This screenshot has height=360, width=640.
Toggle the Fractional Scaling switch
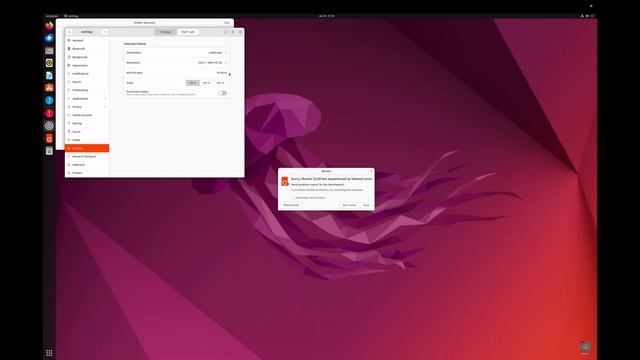[x=222, y=93]
